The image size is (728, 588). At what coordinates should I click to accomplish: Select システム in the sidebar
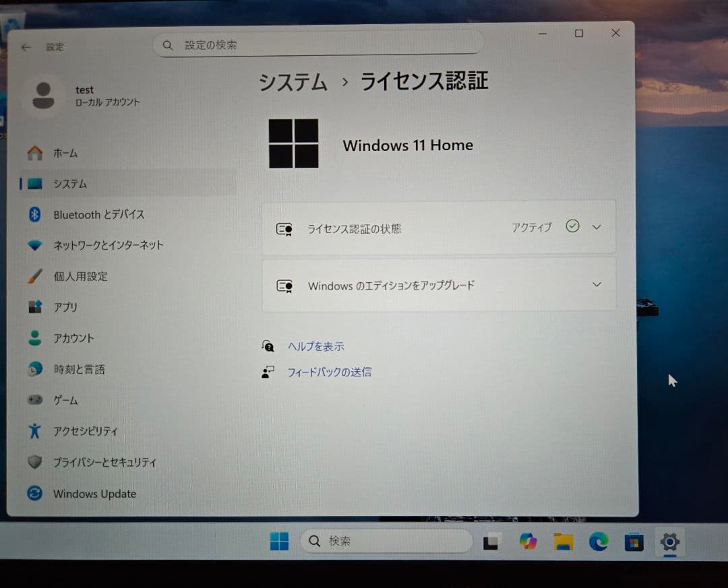127,184
